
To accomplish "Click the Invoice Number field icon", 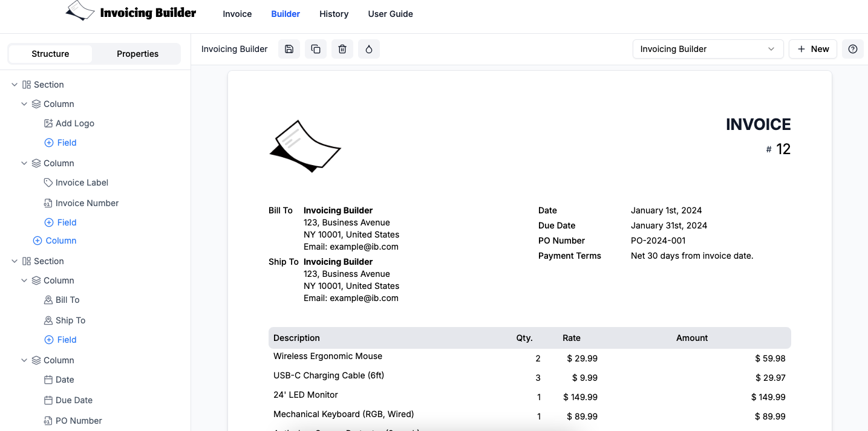I will (48, 203).
